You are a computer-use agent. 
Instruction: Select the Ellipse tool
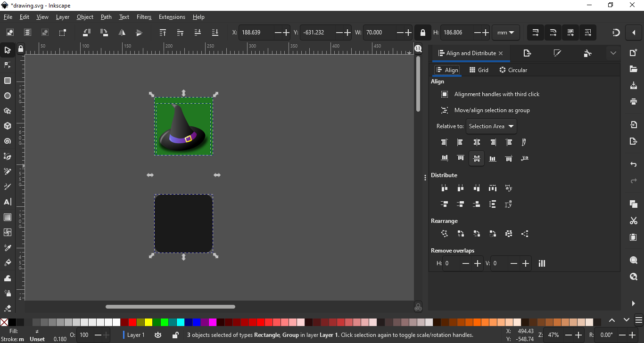[x=8, y=96]
